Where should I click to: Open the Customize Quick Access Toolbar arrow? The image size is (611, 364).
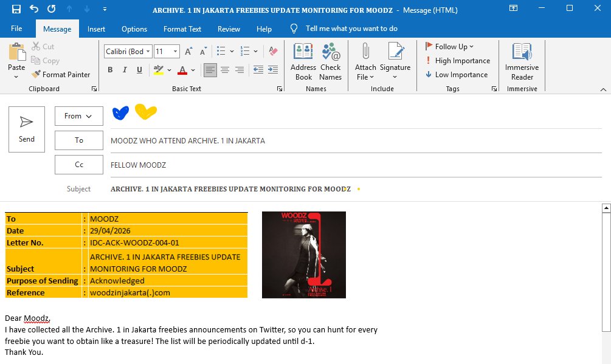coord(105,9)
